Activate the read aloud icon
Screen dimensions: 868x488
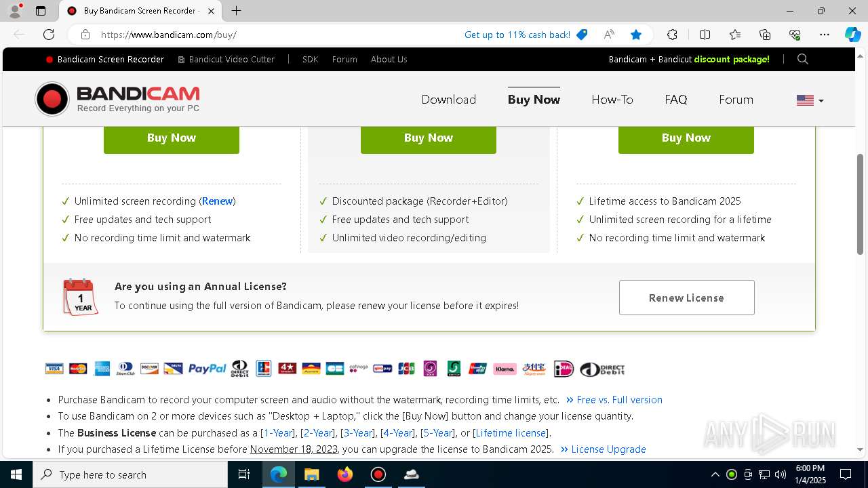click(609, 35)
